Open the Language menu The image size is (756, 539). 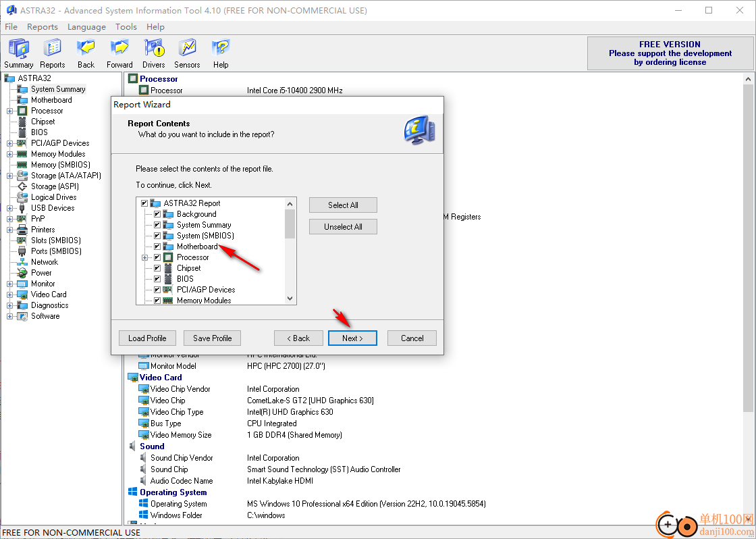[x=86, y=27]
